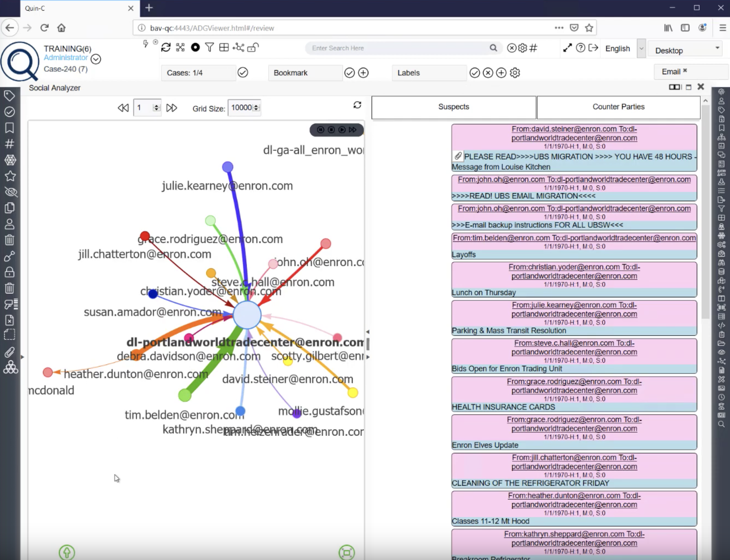Click the checkmark next to Cases: 1/4
The width and height of the screenshot is (730, 560).
[243, 72]
